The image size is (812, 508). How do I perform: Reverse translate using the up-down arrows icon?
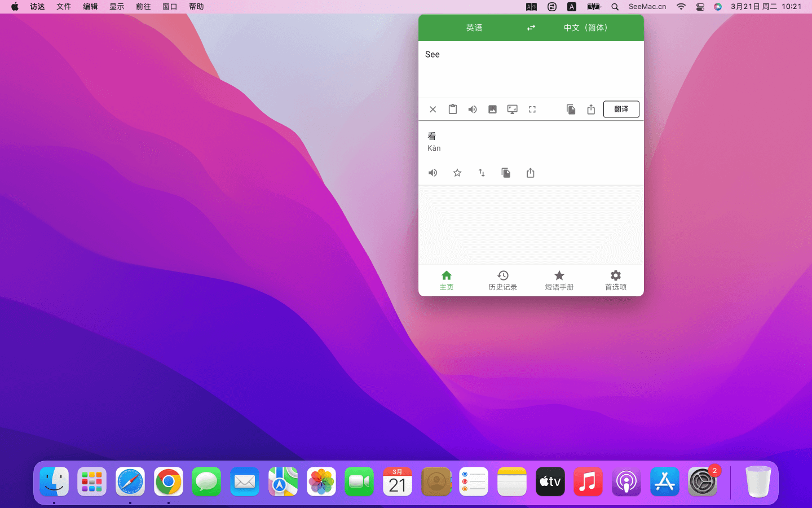482,173
